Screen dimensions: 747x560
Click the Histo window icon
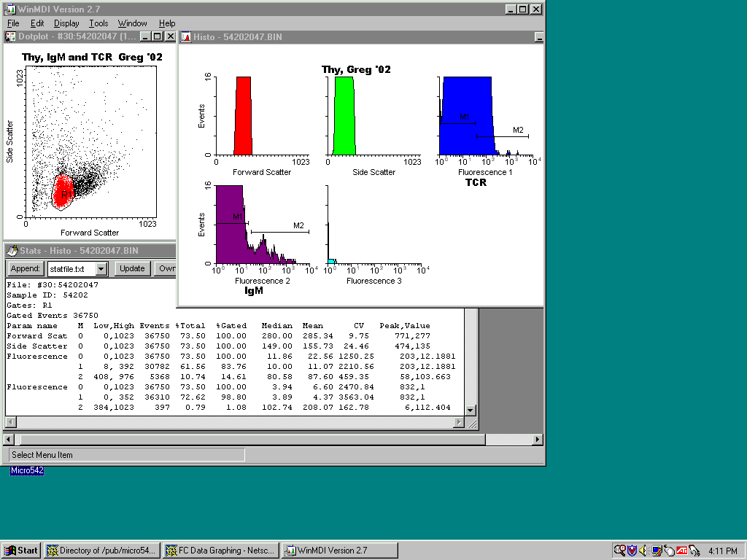point(185,36)
